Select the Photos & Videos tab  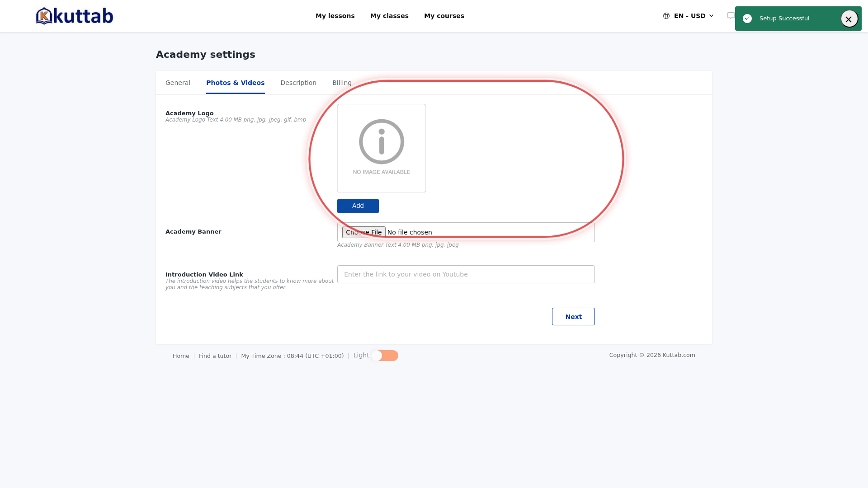(235, 83)
